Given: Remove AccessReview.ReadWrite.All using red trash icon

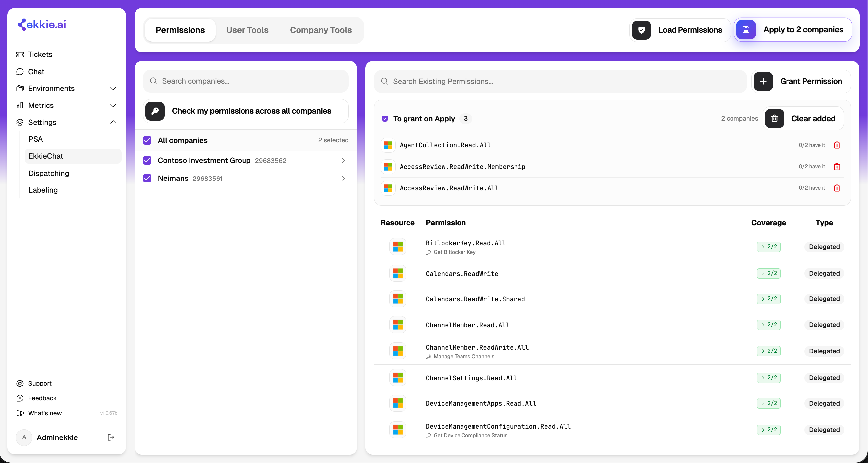Looking at the screenshot, I should point(837,188).
